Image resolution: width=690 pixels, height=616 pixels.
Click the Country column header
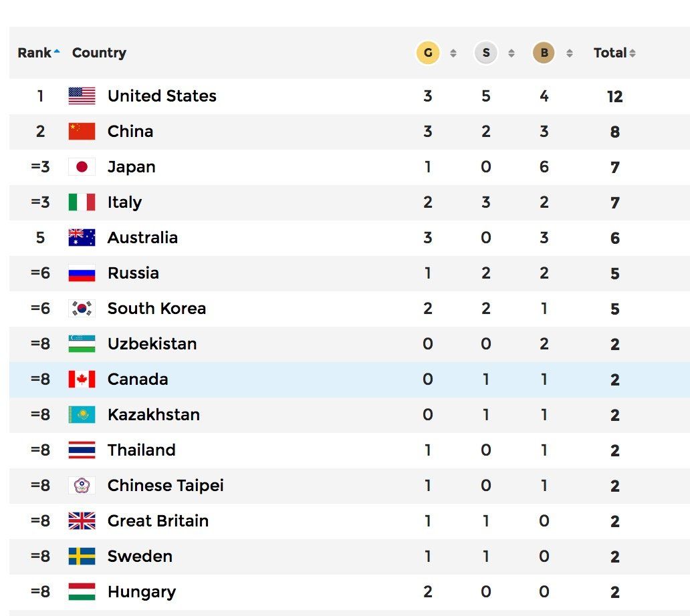[x=99, y=53]
